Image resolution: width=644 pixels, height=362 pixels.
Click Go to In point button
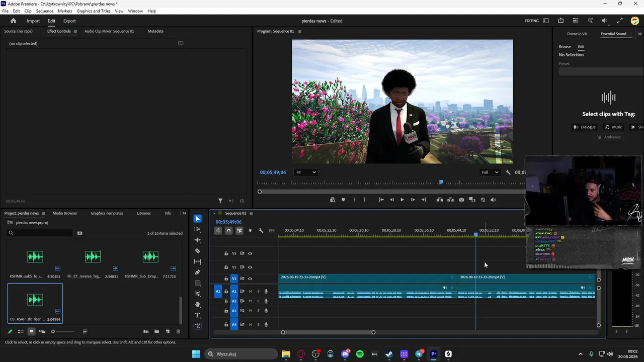pos(381,200)
